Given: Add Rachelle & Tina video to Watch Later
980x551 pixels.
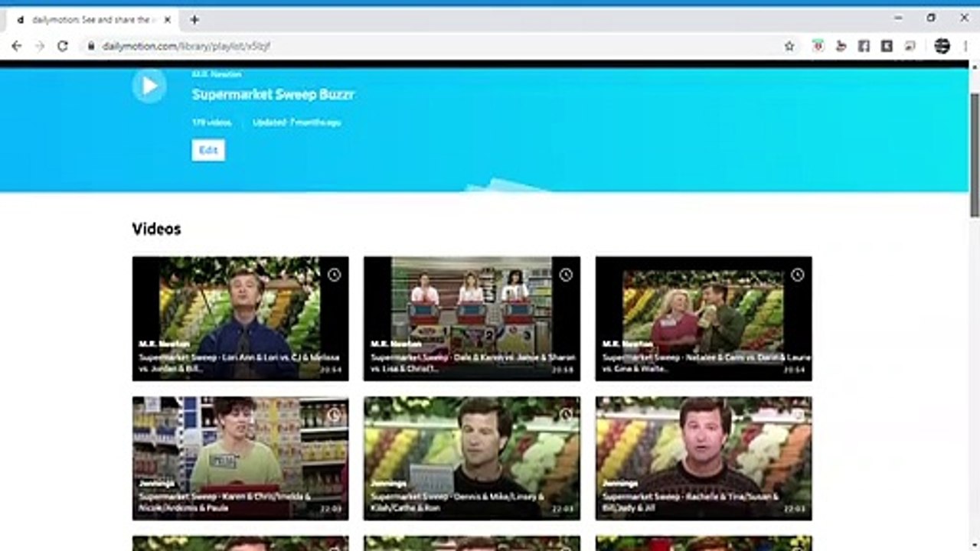Looking at the screenshot, I should click(x=797, y=415).
